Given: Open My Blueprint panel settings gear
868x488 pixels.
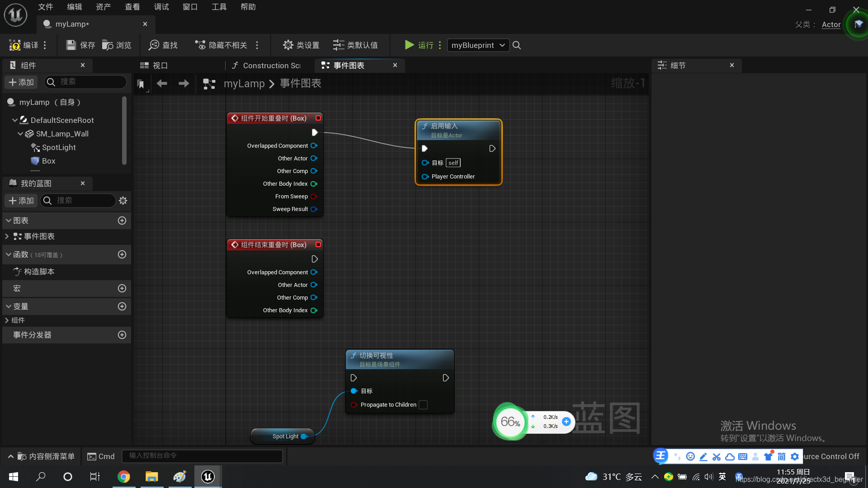Looking at the screenshot, I should point(123,201).
